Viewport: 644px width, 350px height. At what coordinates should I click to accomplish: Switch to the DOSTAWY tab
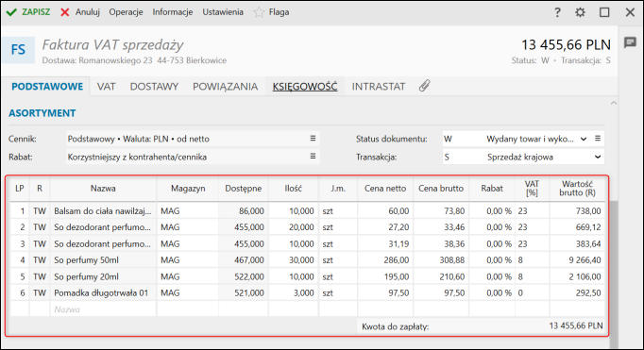click(154, 87)
